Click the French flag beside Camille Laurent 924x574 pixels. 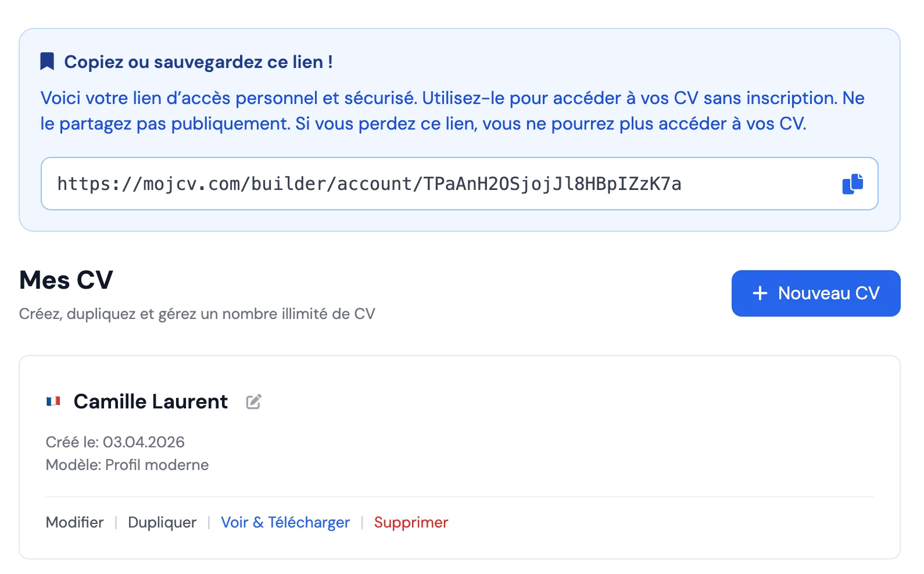[54, 401]
